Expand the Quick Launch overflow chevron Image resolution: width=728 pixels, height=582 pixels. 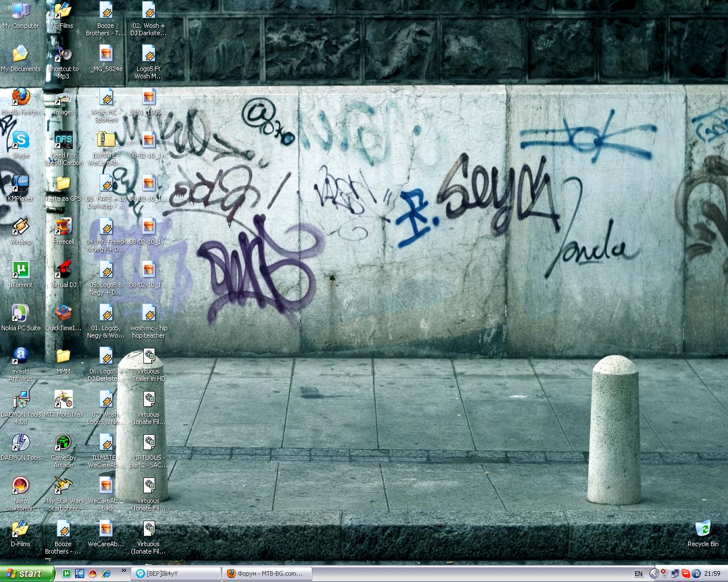pyautogui.click(x=123, y=571)
